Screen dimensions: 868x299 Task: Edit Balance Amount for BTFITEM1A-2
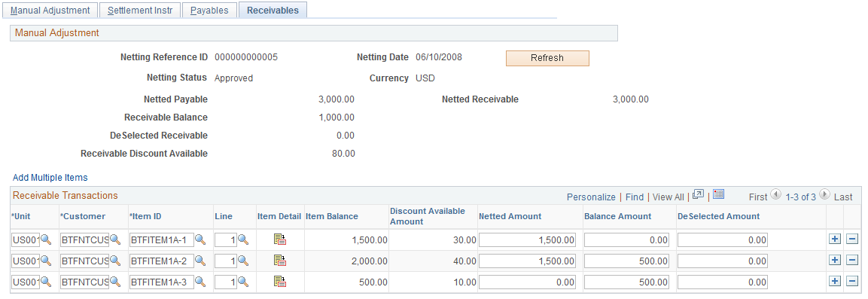click(x=626, y=261)
